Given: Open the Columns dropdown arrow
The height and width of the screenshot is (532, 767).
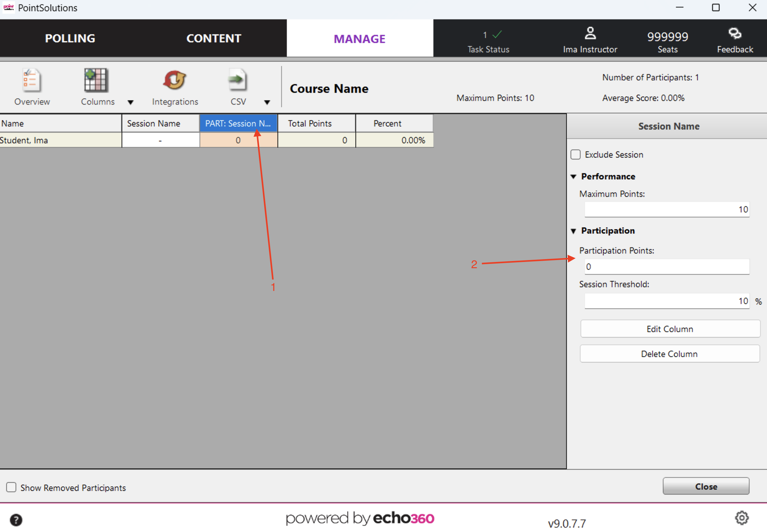Looking at the screenshot, I should tap(131, 102).
